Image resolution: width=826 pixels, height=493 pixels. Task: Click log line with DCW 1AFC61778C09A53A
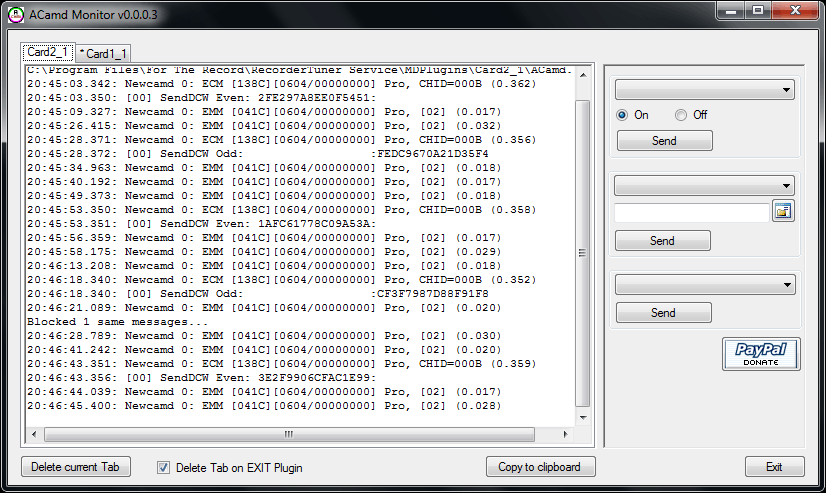click(x=202, y=224)
